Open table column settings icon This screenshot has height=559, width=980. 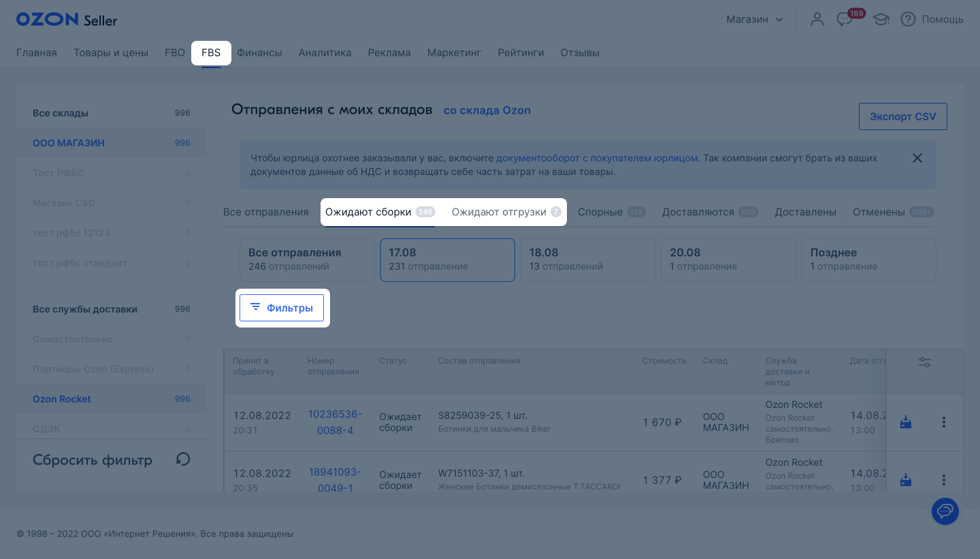coord(925,362)
